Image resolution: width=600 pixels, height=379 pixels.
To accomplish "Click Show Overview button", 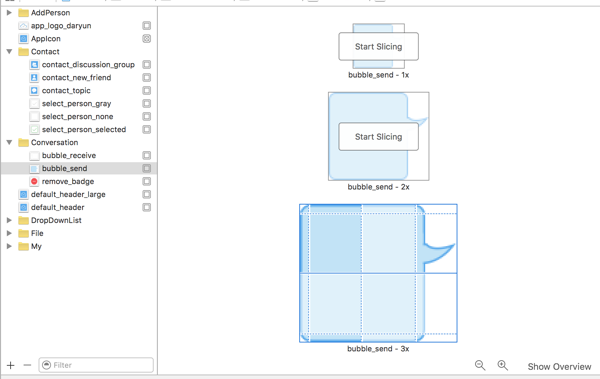I will pyautogui.click(x=559, y=367).
